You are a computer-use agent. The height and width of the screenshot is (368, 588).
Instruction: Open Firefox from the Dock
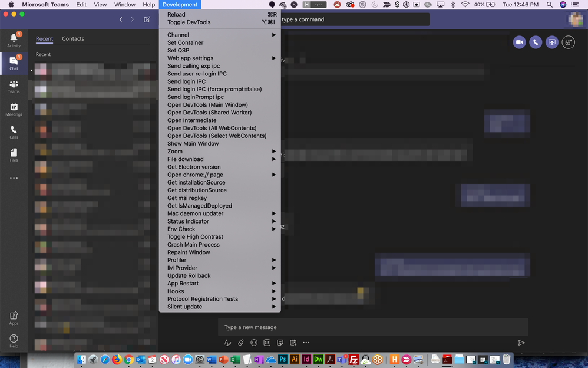[x=117, y=359]
